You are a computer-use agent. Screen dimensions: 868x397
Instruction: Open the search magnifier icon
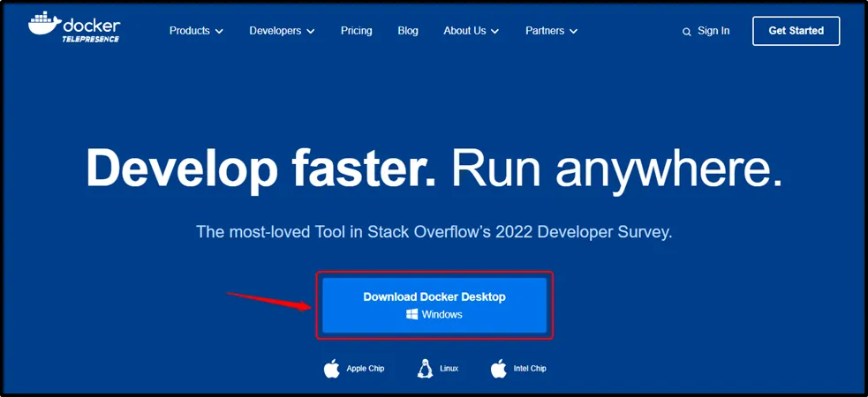click(686, 32)
